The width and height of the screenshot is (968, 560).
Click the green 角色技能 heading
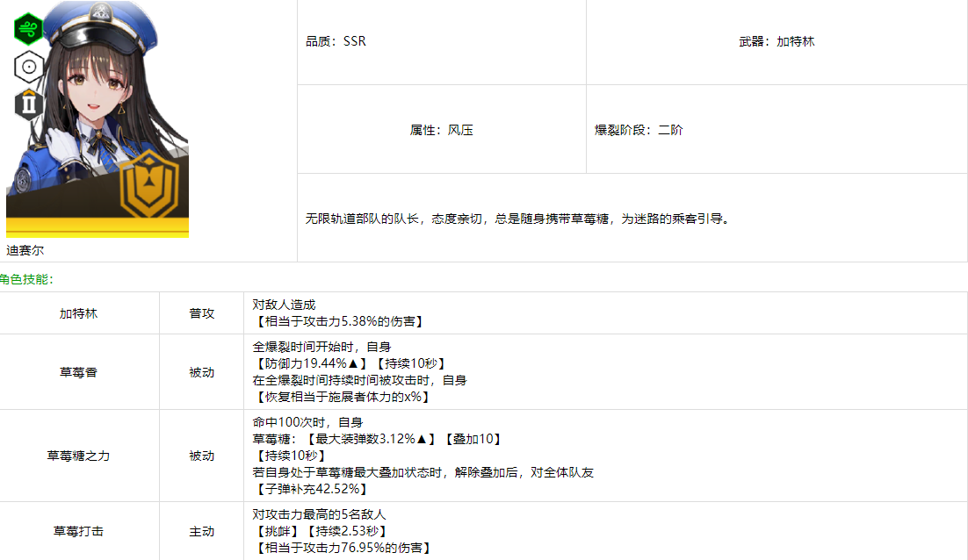[26, 279]
